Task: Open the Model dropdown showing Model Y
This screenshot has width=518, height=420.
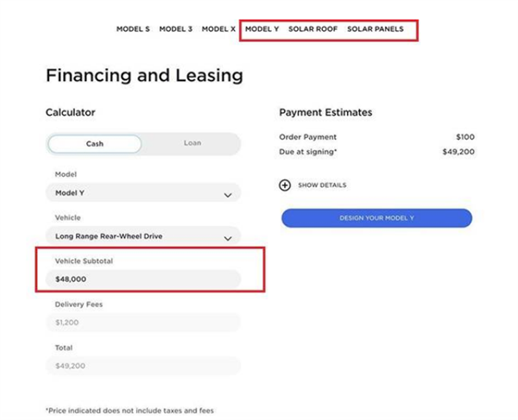Action: [x=143, y=194]
